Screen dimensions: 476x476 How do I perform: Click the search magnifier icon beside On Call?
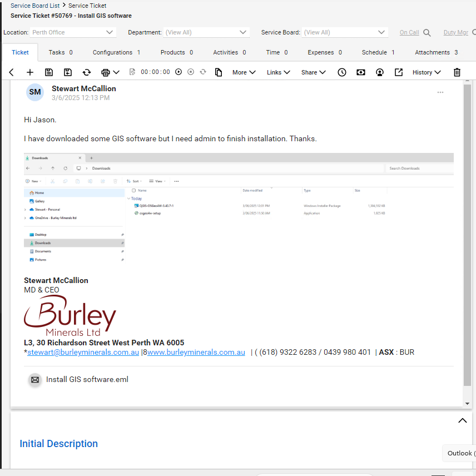[427, 32]
